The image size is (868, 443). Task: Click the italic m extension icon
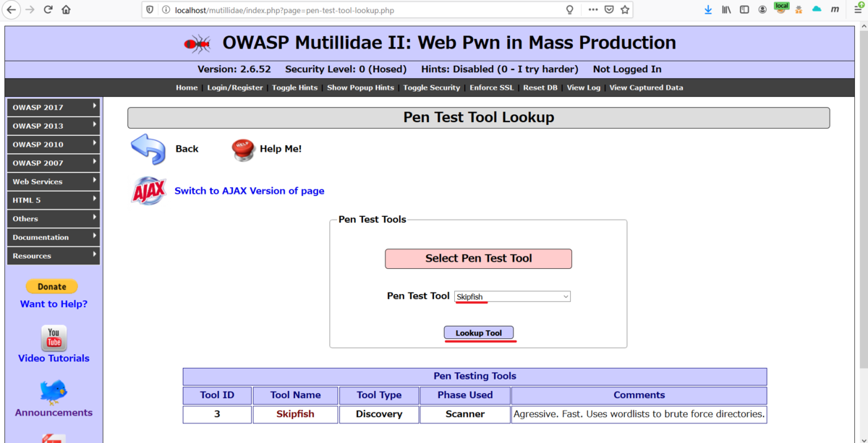click(x=835, y=10)
